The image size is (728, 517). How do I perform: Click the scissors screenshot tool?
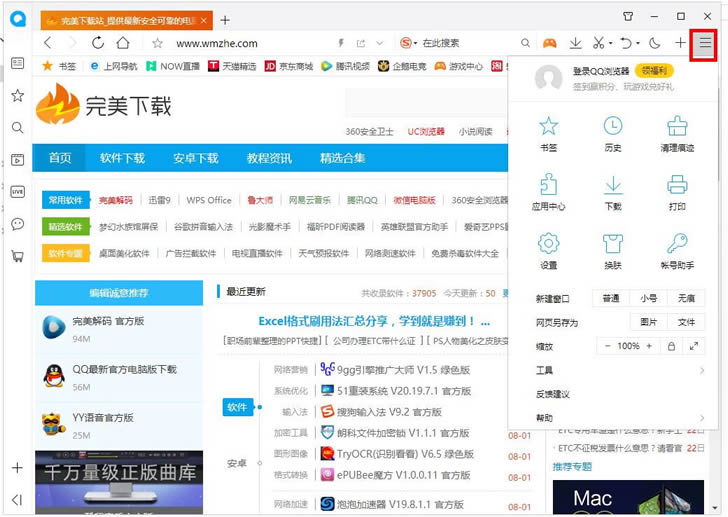point(598,43)
